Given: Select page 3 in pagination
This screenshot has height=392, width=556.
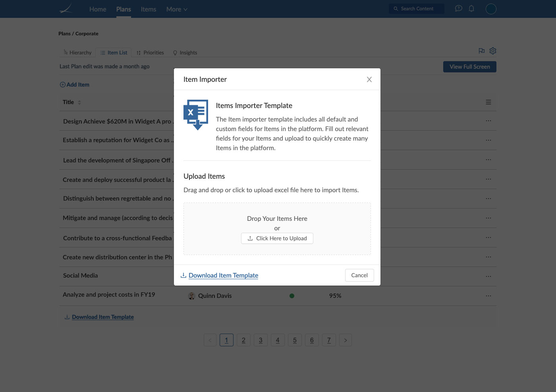Looking at the screenshot, I should pyautogui.click(x=261, y=340).
